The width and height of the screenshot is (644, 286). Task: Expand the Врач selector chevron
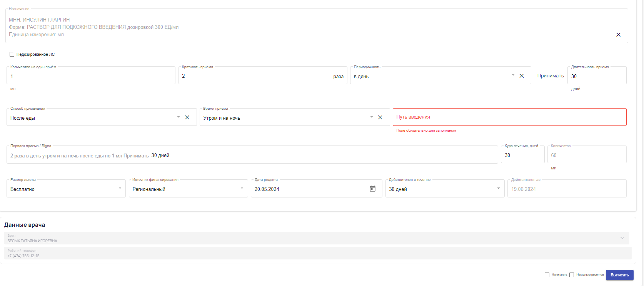622,238
